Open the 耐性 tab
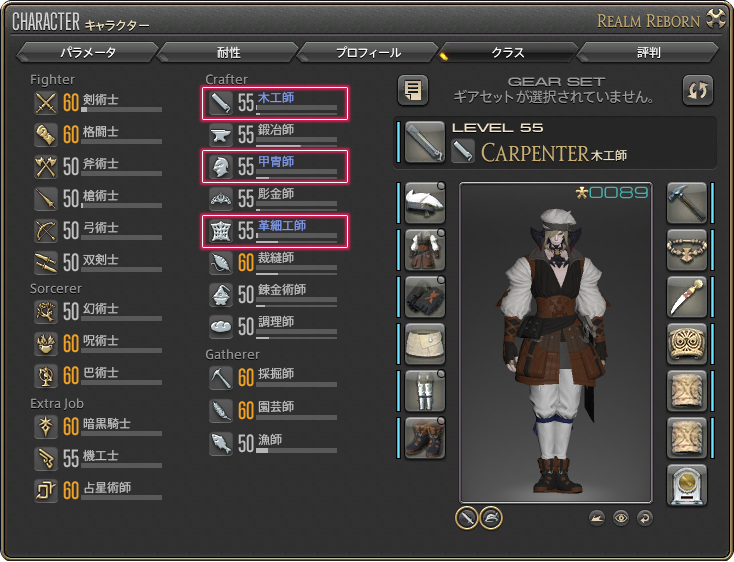Screen dimensions: 734x562 pyautogui.click(x=228, y=52)
